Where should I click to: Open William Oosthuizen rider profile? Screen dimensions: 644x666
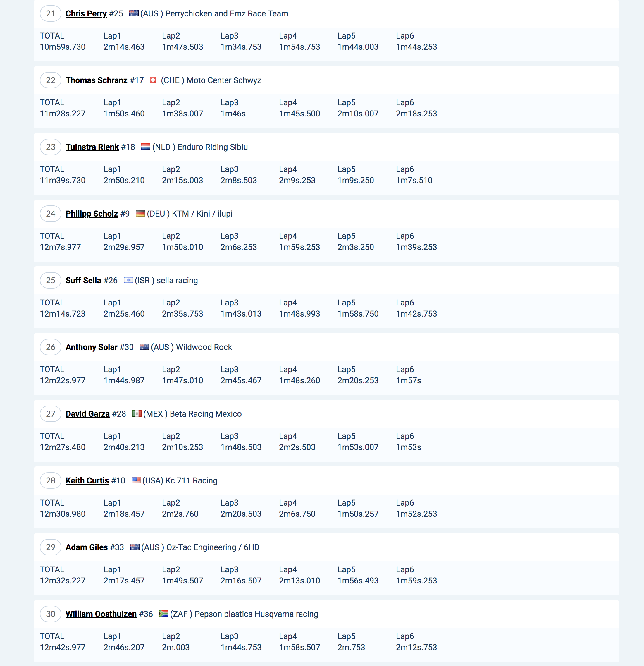click(x=101, y=614)
